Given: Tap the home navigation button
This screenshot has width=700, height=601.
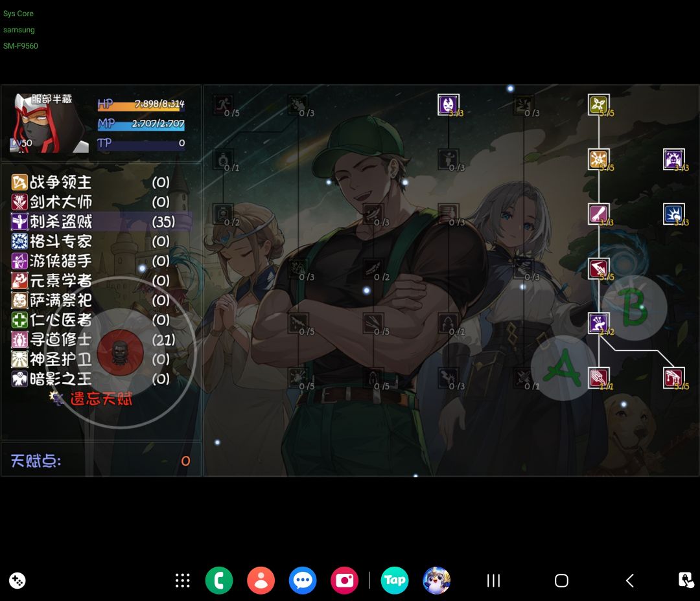Looking at the screenshot, I should click(561, 580).
